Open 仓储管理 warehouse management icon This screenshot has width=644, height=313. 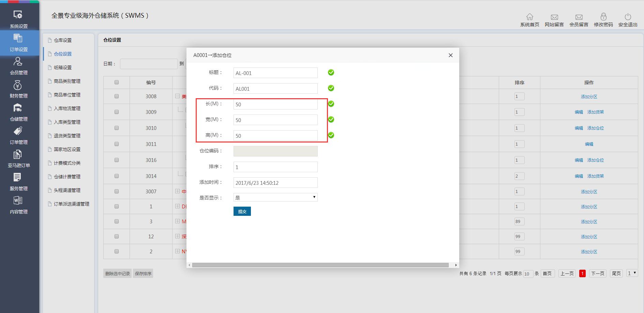18,108
